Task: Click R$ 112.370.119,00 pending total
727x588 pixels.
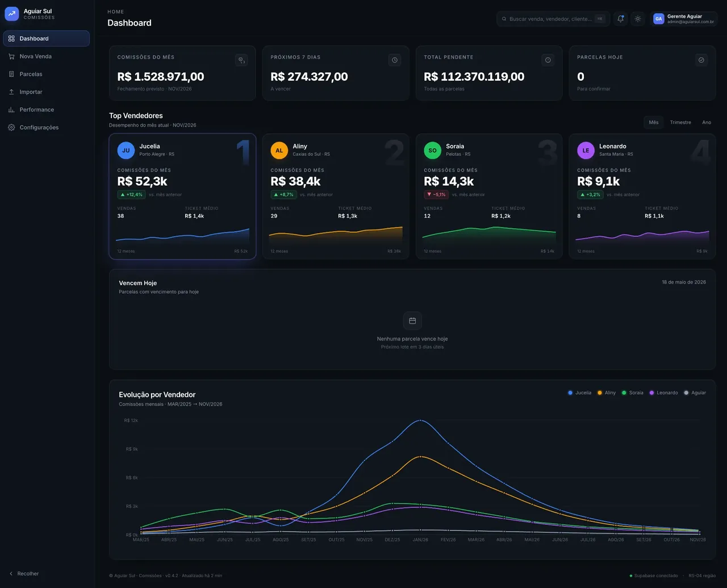Action: click(474, 77)
